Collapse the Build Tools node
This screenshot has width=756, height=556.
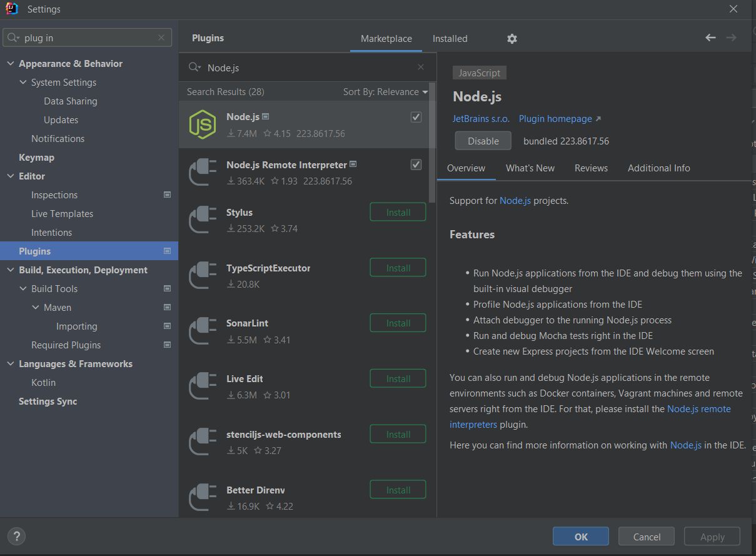click(23, 289)
